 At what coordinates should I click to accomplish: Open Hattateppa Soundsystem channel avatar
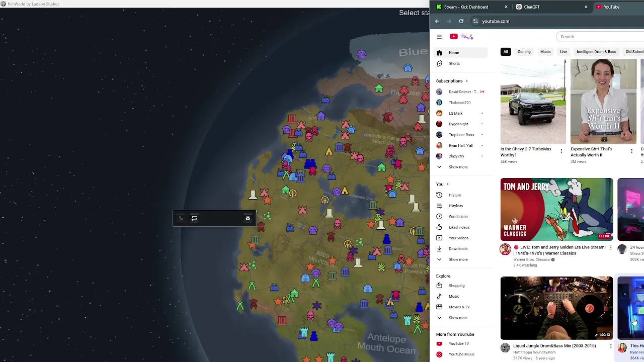pos(505,348)
